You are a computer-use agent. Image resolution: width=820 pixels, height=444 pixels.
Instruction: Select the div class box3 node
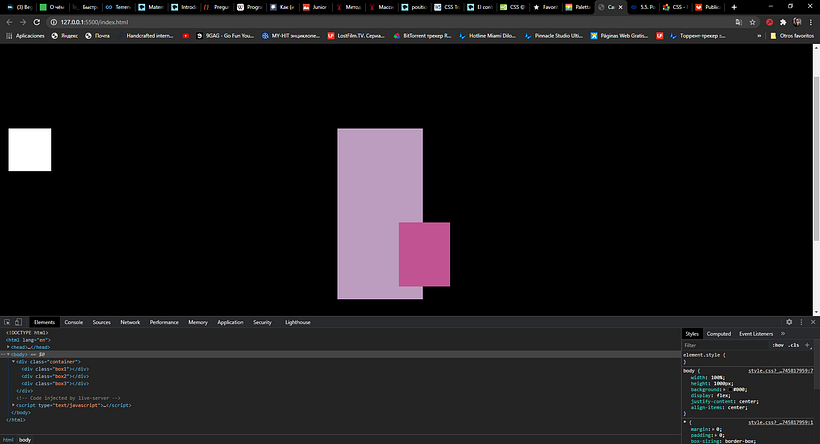[55, 383]
